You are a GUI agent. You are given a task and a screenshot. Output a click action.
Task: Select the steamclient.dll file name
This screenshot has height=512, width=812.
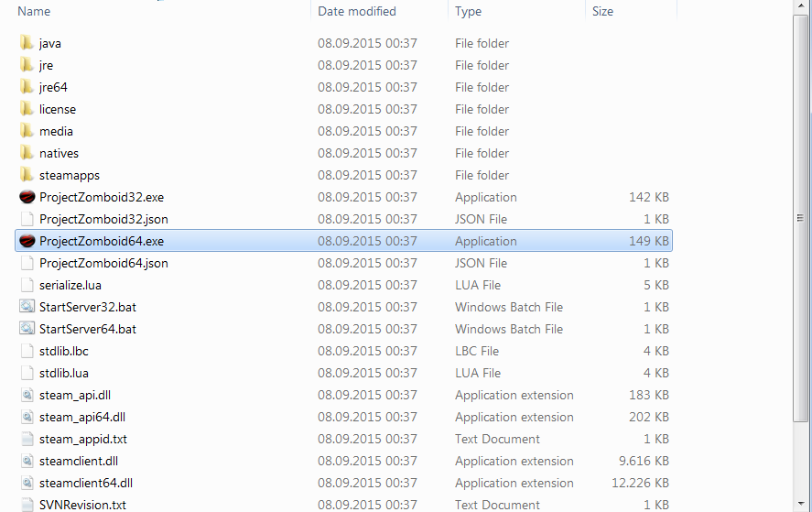(x=79, y=462)
